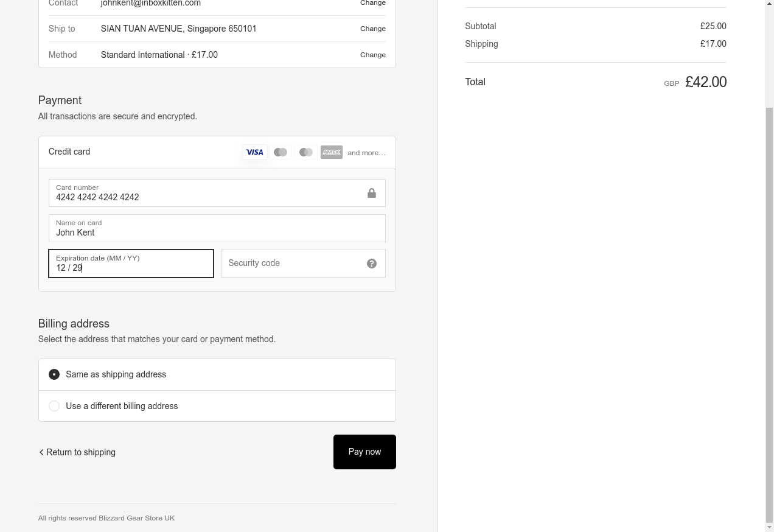Screen dimensions: 774x532
Task: Change the Ship to address
Action: tap(373, 29)
